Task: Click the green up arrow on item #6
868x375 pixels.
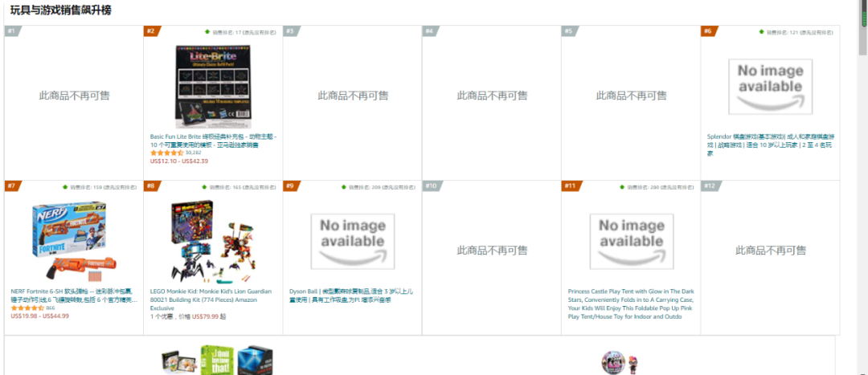Action: 762,32
